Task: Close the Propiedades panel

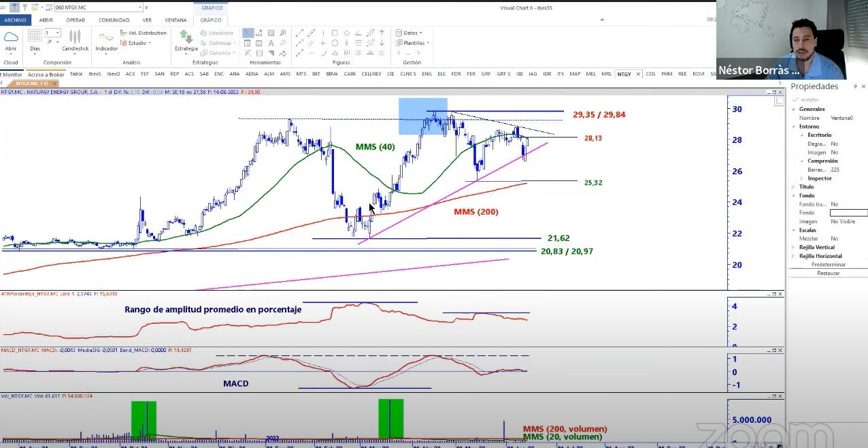Action: 863,86
